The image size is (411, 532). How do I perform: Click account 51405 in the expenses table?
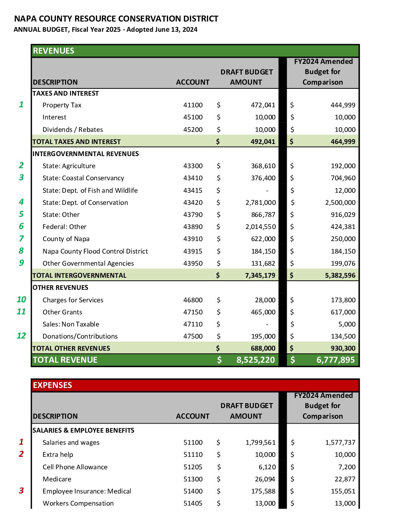(193, 503)
